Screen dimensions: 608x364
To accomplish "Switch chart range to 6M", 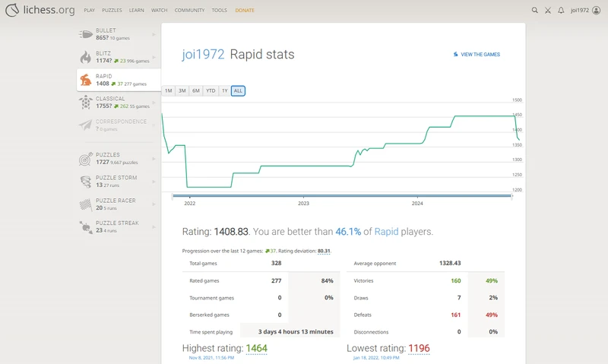I will point(196,90).
